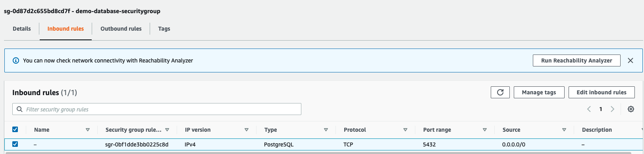Sort by Source column arrow
Viewport: 644px width, 154px height.
coord(564,130)
